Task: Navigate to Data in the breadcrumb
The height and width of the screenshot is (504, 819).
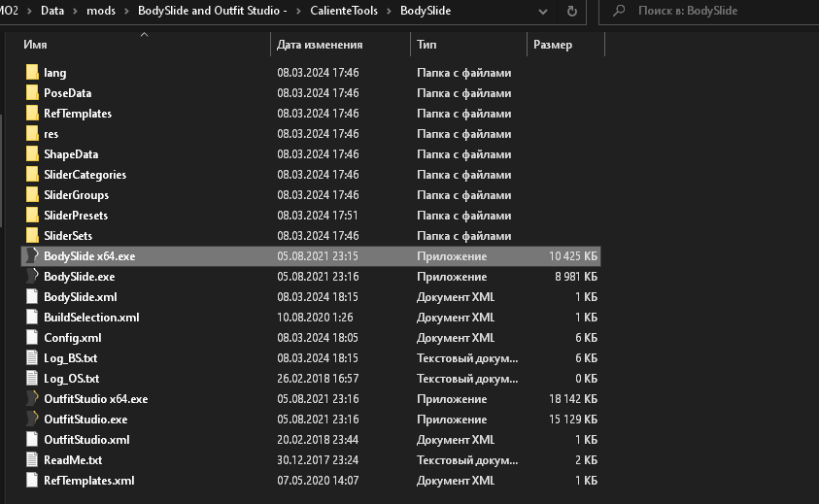Action: coord(52,11)
